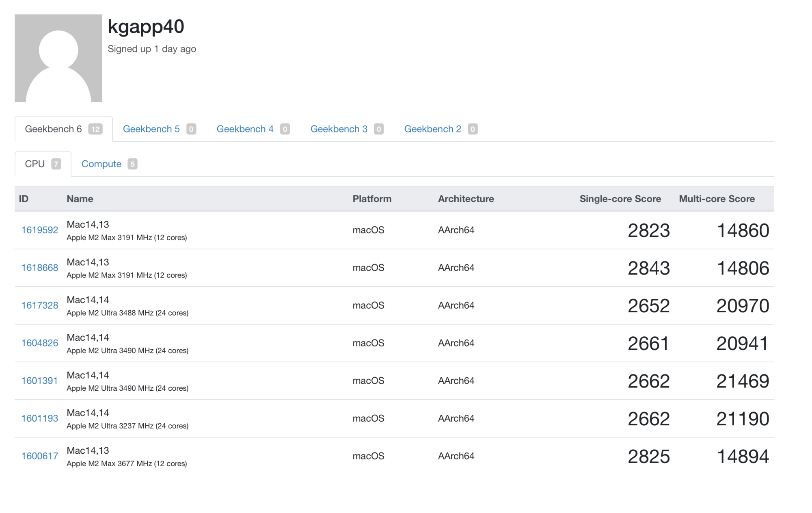Click the Platform column header
Viewport: 812px width, 513px height.
(x=372, y=199)
